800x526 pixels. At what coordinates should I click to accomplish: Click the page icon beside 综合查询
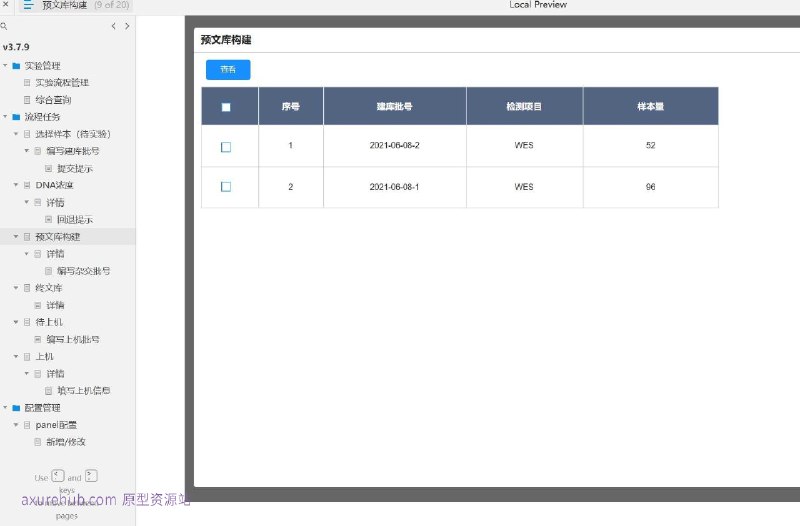click(x=27, y=100)
